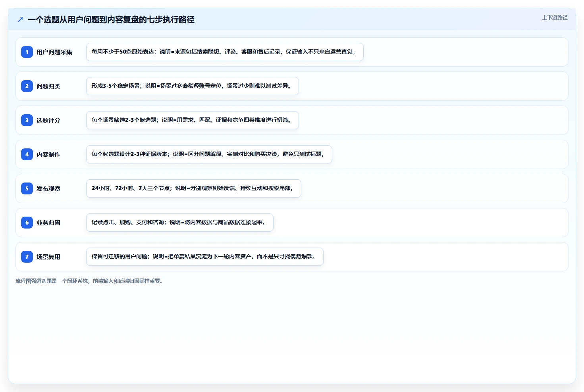Click the 上下游路径 label in the header
Image resolution: width=584 pixels, height=392 pixels.
pyautogui.click(x=555, y=17)
